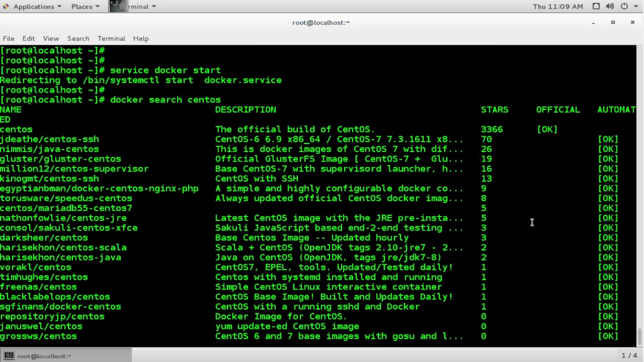This screenshot has width=644, height=362.
Task: Click 'egyptianbman/docker-centos-nginx-php' entry
Action: tap(99, 189)
